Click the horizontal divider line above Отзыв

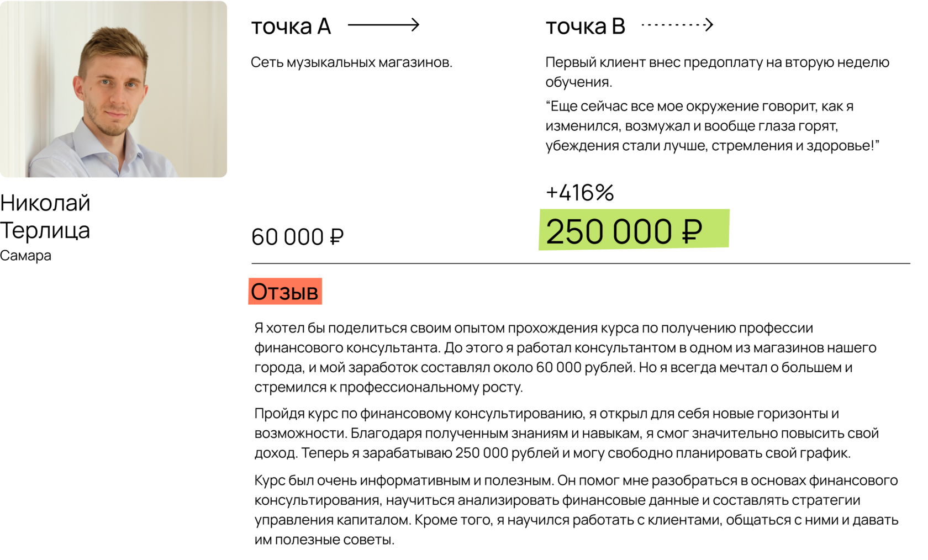[581, 263]
